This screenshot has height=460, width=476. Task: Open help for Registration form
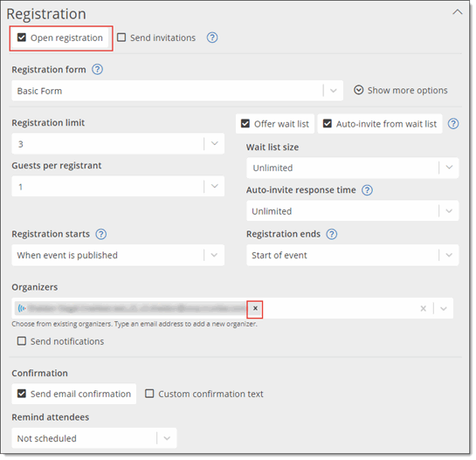pyautogui.click(x=98, y=70)
